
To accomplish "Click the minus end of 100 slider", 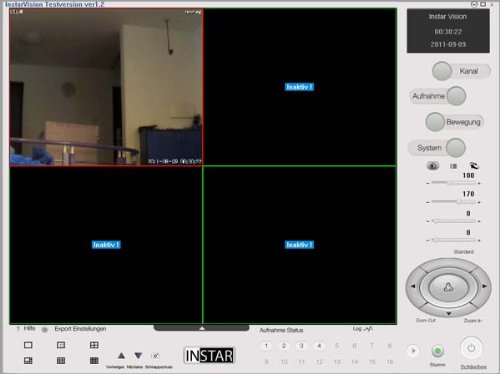I will (x=428, y=183).
